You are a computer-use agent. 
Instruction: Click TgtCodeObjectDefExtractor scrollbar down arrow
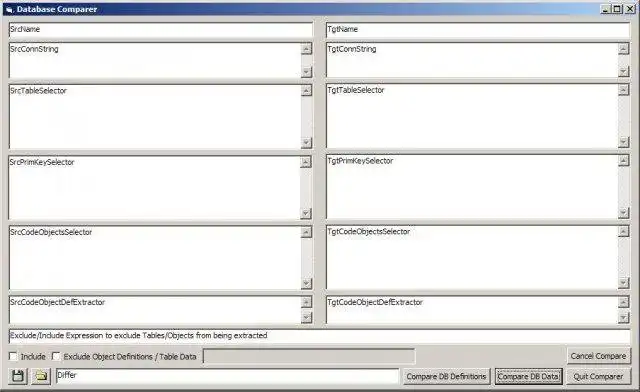tap(623, 317)
